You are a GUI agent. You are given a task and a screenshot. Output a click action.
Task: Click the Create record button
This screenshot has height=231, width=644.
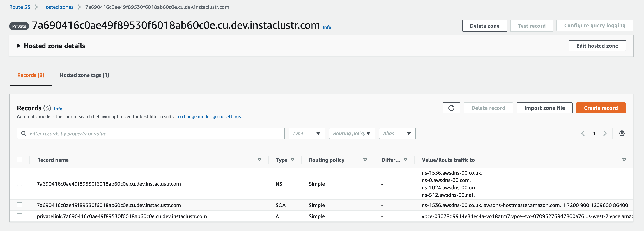point(601,108)
